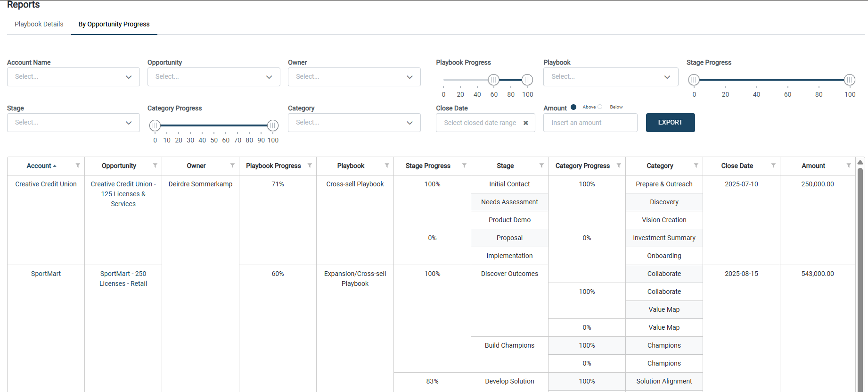Click the EXPORT button
The image size is (868, 392).
coord(670,123)
